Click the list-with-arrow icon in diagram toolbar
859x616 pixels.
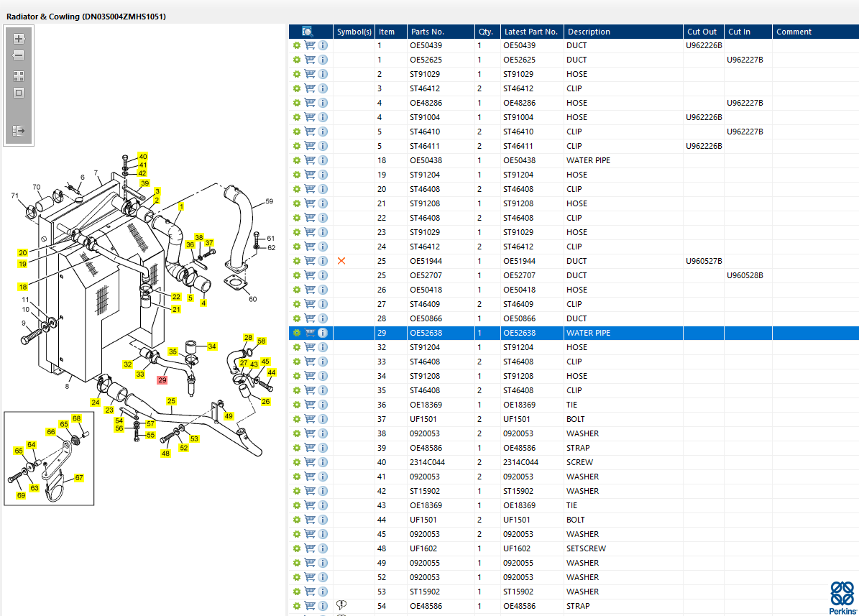coord(19,131)
